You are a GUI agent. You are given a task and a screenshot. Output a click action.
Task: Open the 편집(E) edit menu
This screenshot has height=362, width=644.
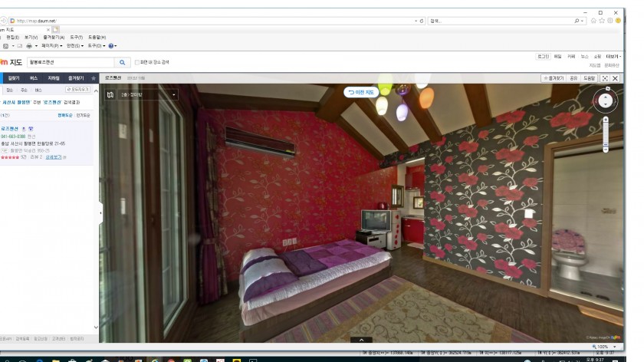click(13, 38)
